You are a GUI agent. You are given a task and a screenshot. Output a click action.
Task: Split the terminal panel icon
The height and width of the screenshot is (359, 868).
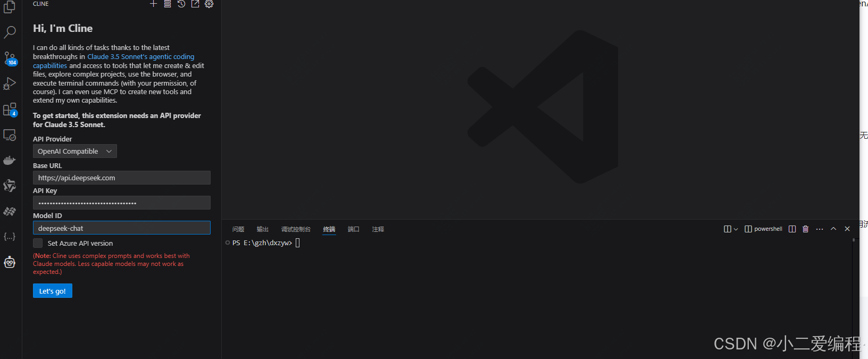pyautogui.click(x=792, y=229)
